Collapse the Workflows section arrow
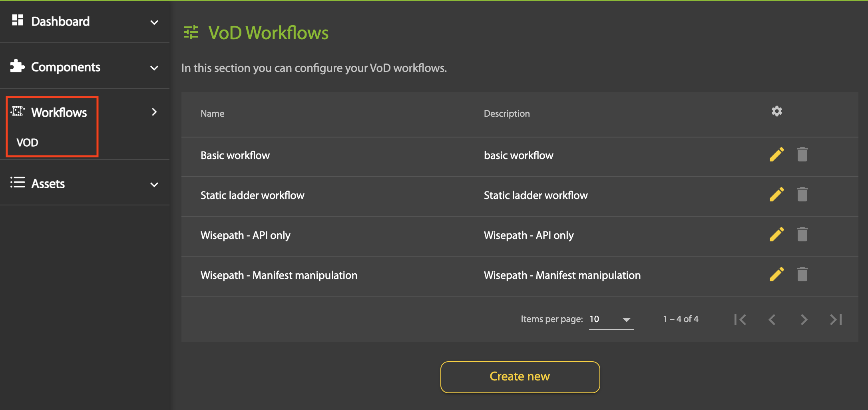Screen dimensions: 868x410 tap(154, 112)
